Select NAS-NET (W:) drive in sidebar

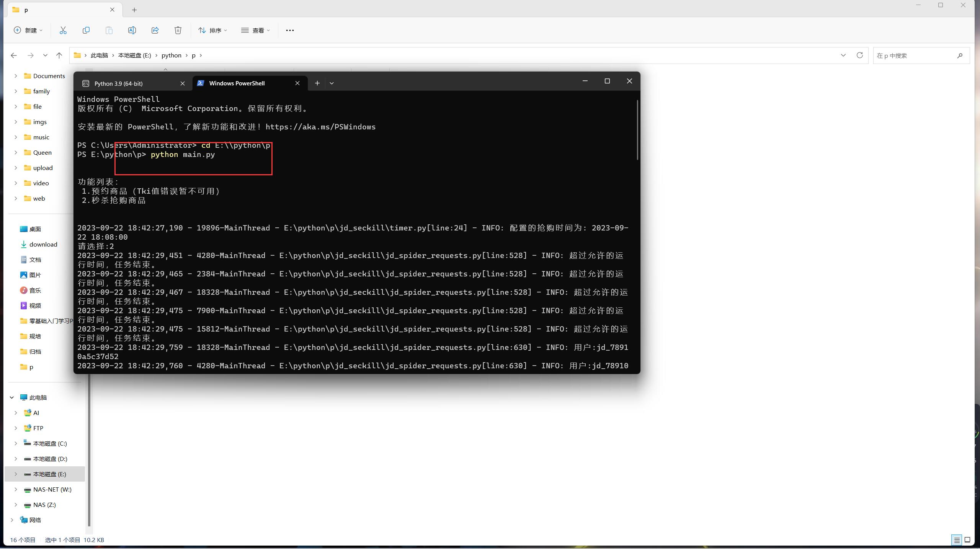pyautogui.click(x=52, y=489)
